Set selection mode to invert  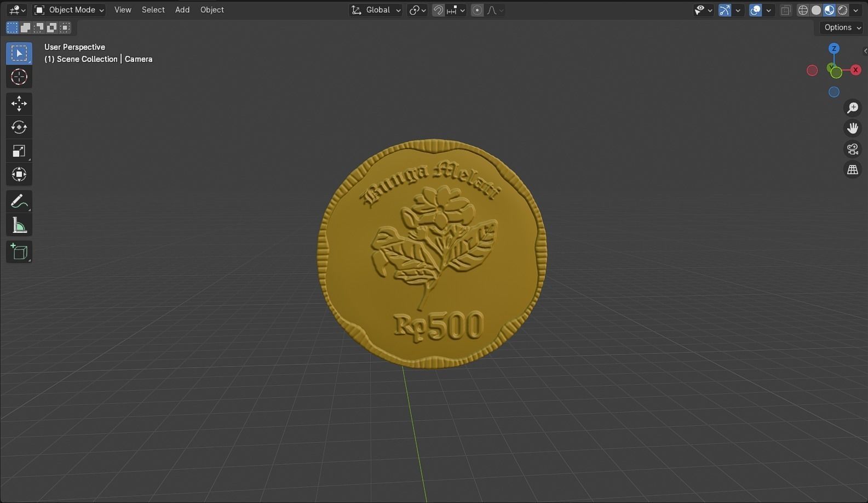tap(51, 27)
